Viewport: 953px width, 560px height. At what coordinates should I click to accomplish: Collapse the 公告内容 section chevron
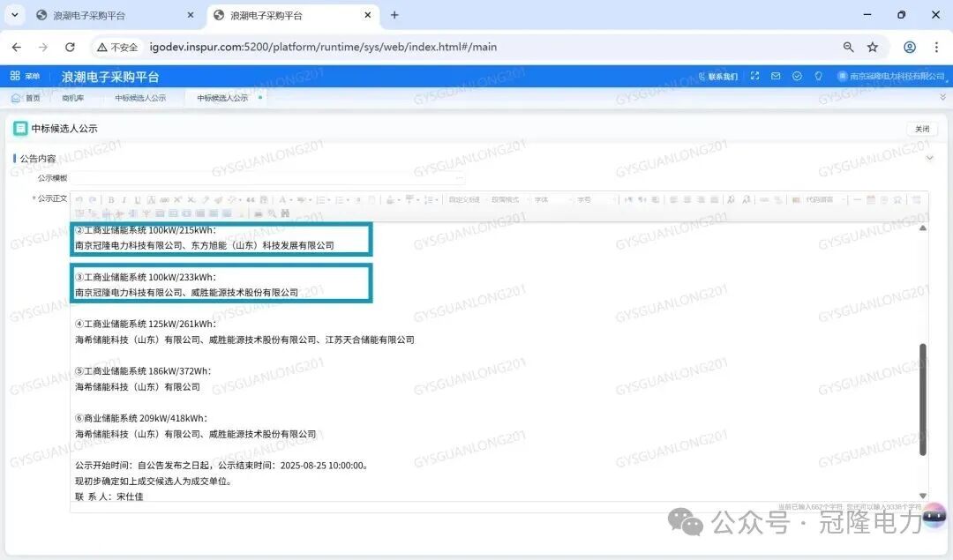click(x=929, y=159)
